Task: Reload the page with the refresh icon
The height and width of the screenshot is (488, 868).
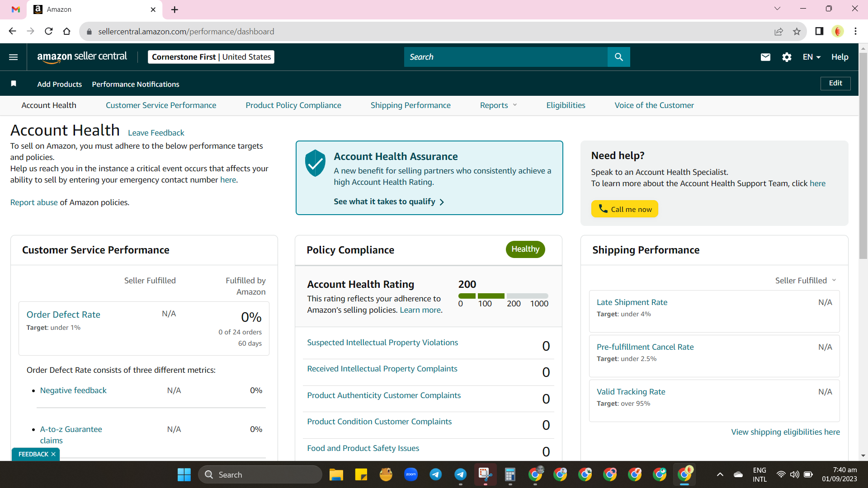Action: pyautogui.click(x=49, y=31)
